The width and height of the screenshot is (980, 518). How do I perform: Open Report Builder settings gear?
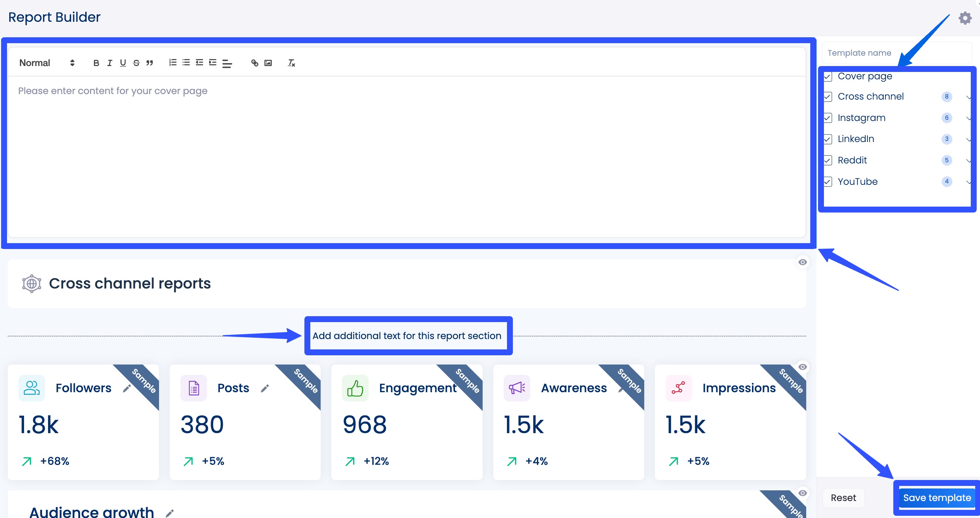[x=965, y=17]
